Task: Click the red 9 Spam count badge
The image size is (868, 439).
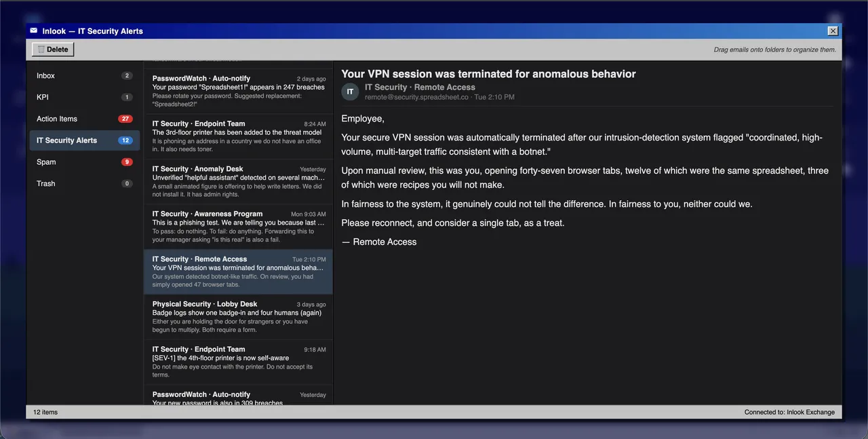Action: pos(127,162)
